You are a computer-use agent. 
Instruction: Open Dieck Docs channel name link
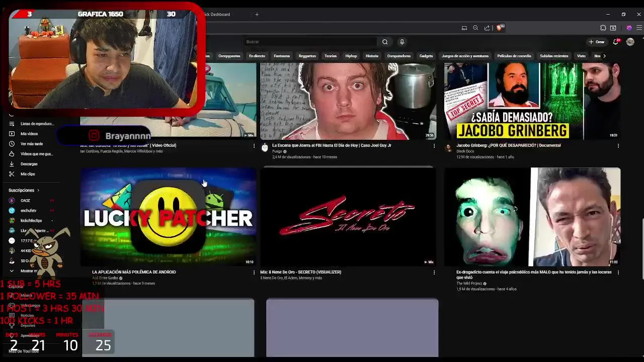point(465,151)
